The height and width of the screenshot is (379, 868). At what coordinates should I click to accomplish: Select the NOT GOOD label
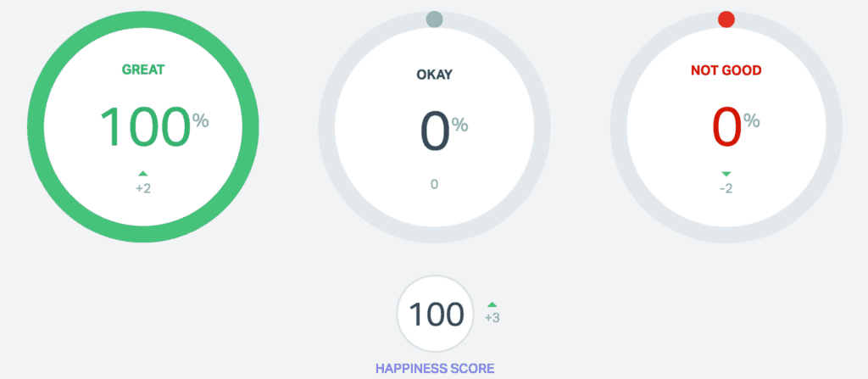(x=726, y=70)
